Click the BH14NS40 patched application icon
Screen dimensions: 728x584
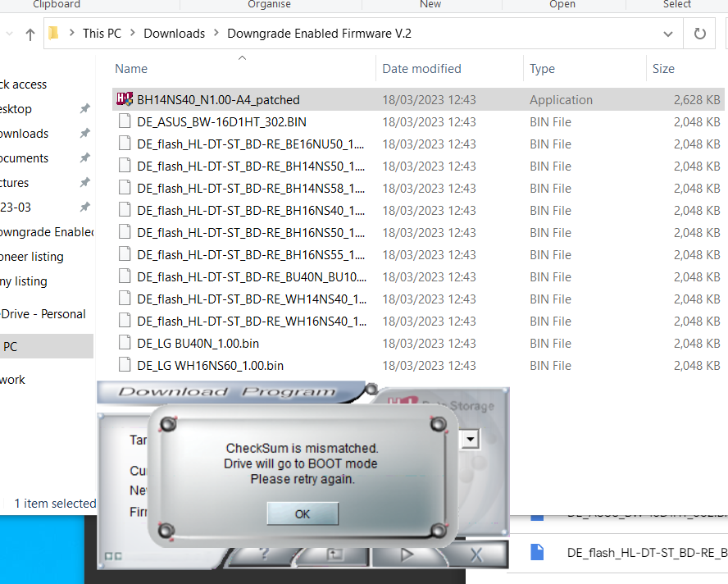coord(125,99)
